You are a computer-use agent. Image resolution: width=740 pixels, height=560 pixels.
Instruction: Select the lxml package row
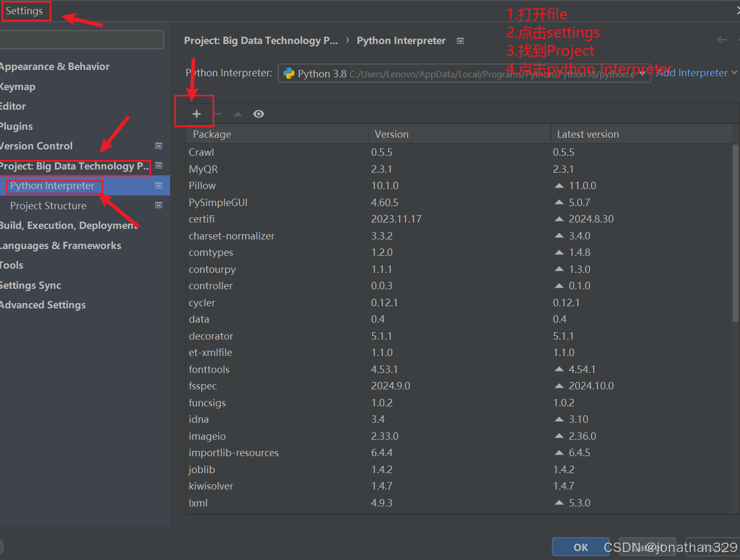pos(459,503)
